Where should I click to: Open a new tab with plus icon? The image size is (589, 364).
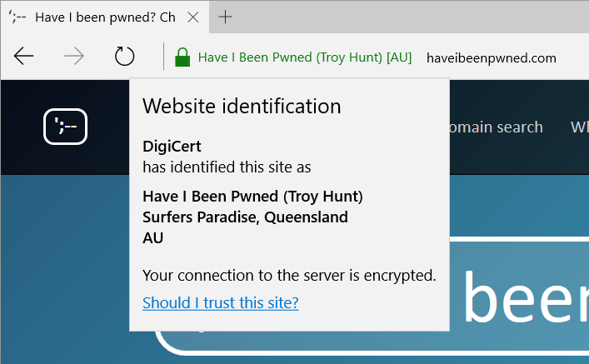[226, 17]
